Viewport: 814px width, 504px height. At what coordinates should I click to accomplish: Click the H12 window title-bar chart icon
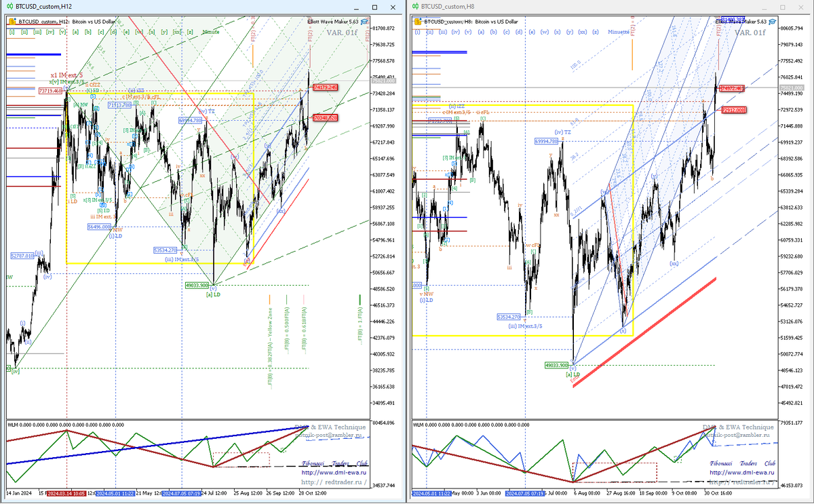coord(12,7)
